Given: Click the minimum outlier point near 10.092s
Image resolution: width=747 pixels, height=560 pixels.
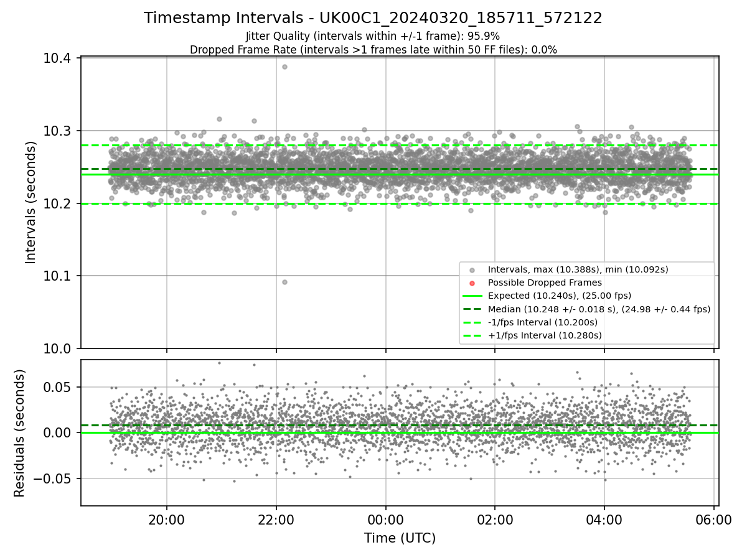Looking at the screenshot, I should pos(284,282).
